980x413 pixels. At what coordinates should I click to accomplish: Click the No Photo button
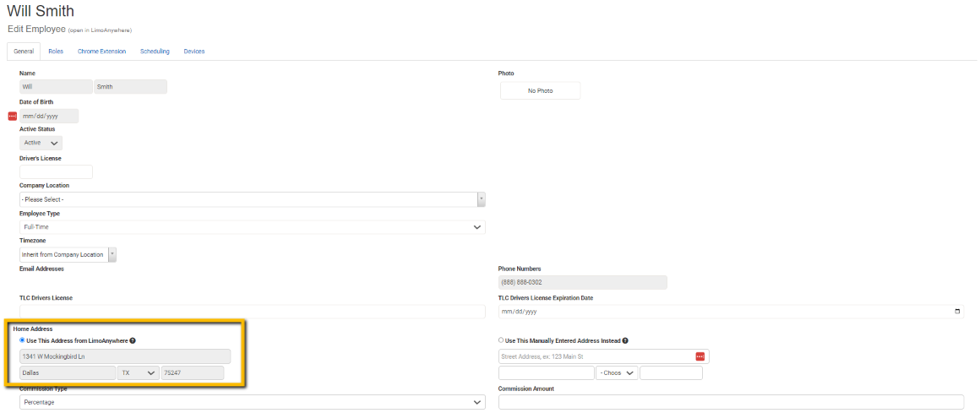(540, 90)
